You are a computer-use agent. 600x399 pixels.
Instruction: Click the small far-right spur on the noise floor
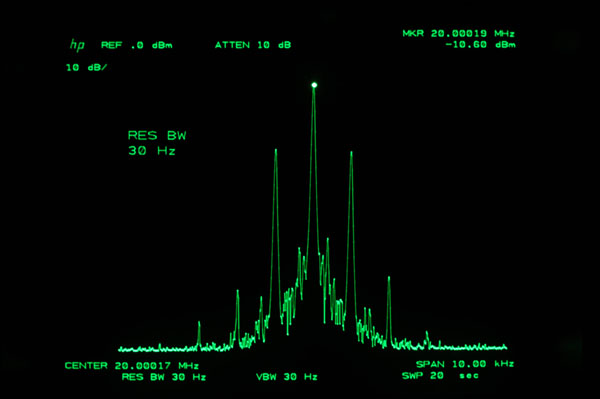tap(427, 333)
